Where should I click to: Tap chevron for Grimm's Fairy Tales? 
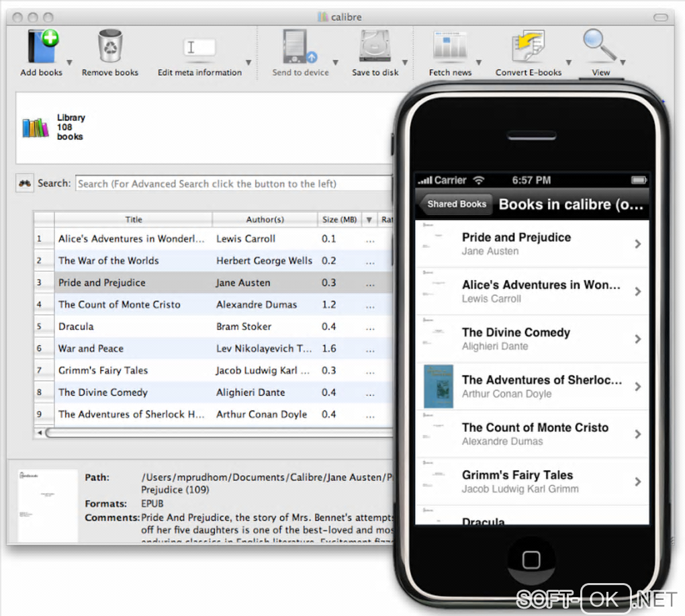638,482
